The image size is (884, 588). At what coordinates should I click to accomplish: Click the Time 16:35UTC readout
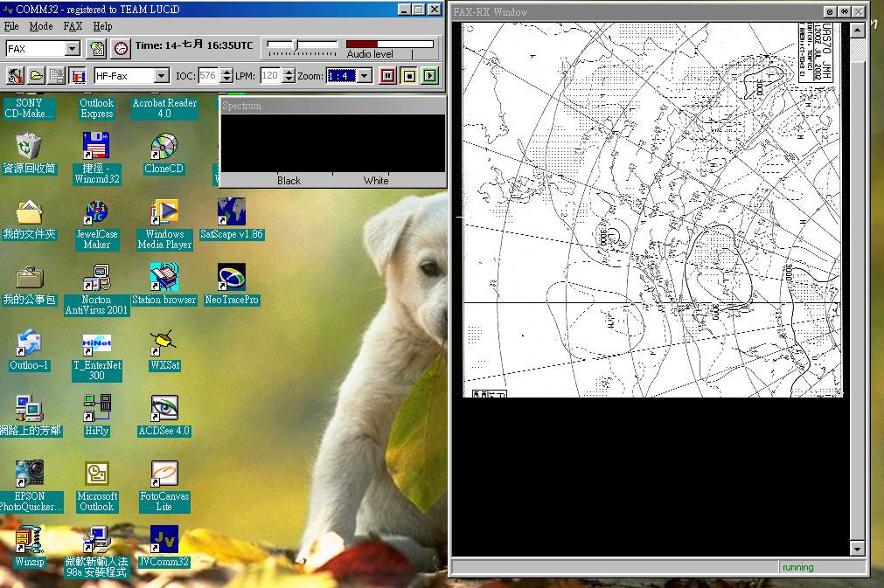194,45
